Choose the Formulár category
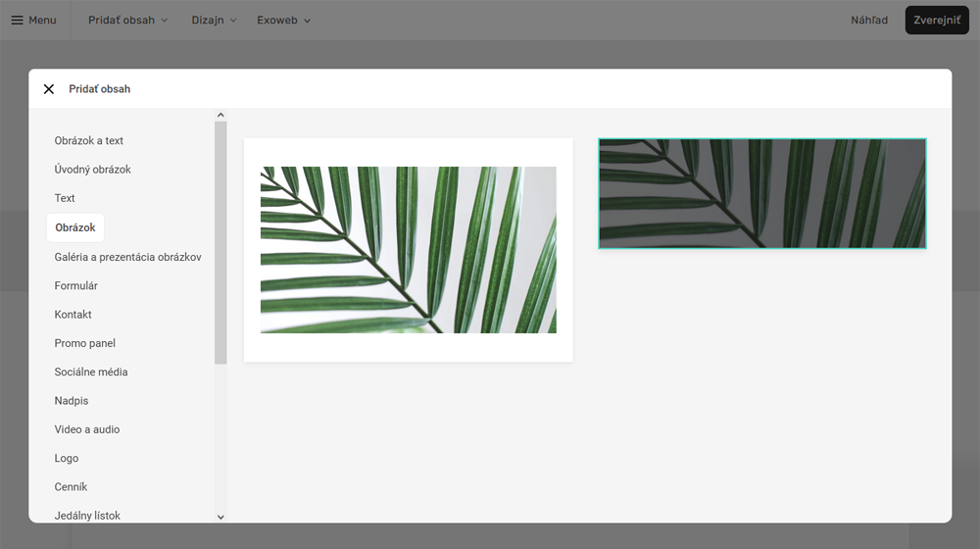980x549 pixels. 75,285
